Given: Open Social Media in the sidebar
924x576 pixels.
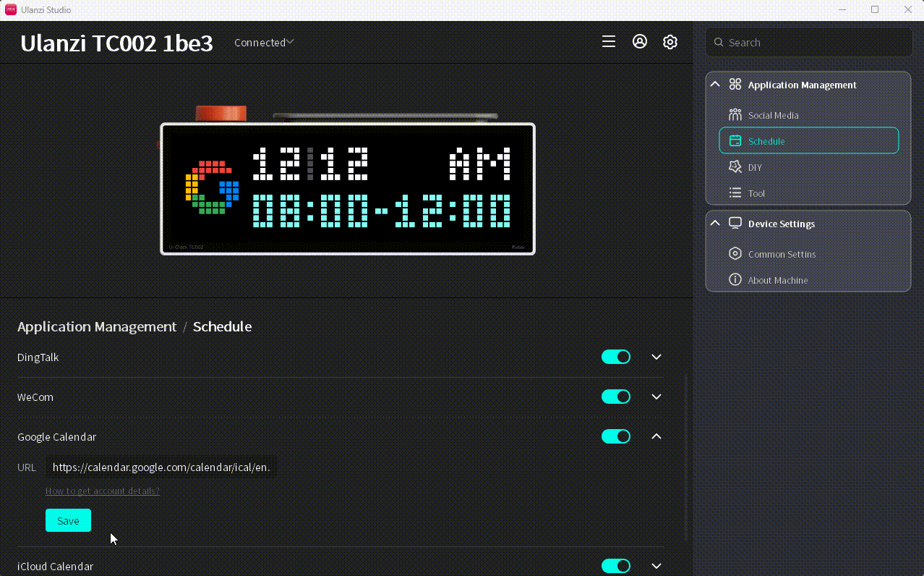Looking at the screenshot, I should coord(808,115).
